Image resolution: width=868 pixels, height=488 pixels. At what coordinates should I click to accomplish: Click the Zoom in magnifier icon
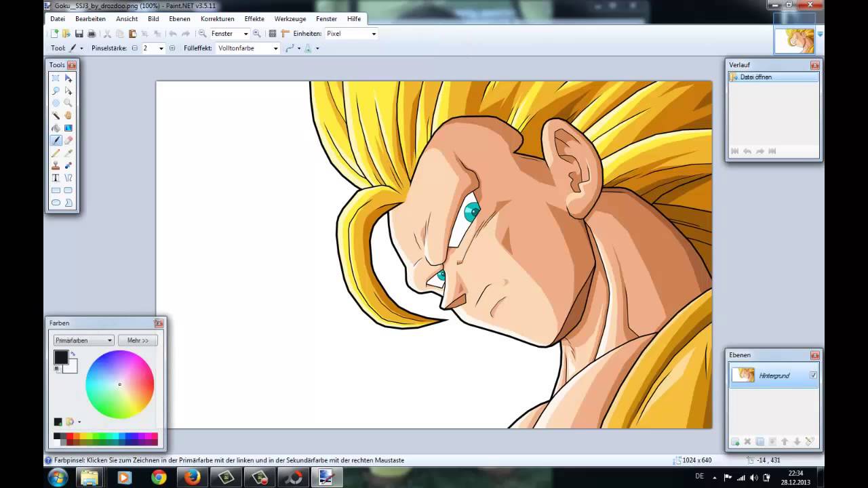point(256,33)
